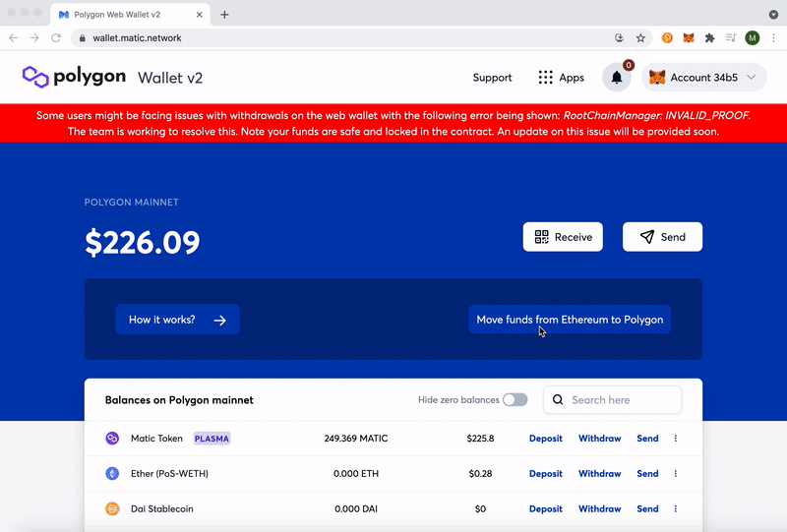787x532 pixels.
Task: Deposit Matic Token
Action: pos(546,439)
